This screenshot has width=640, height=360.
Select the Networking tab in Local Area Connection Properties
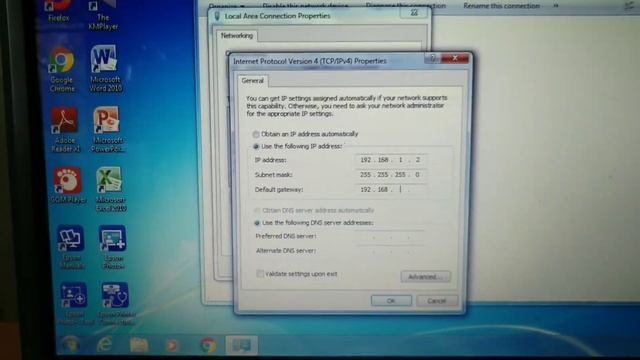[237, 36]
